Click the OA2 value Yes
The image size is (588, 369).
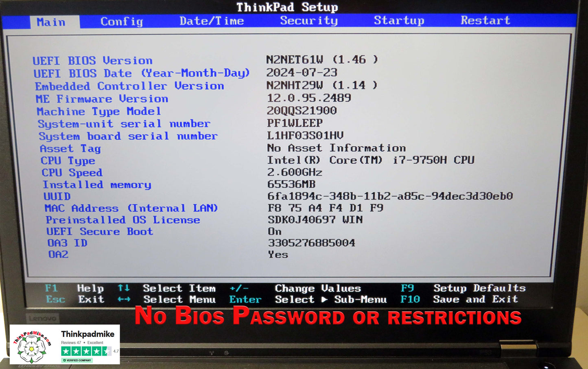click(x=278, y=254)
